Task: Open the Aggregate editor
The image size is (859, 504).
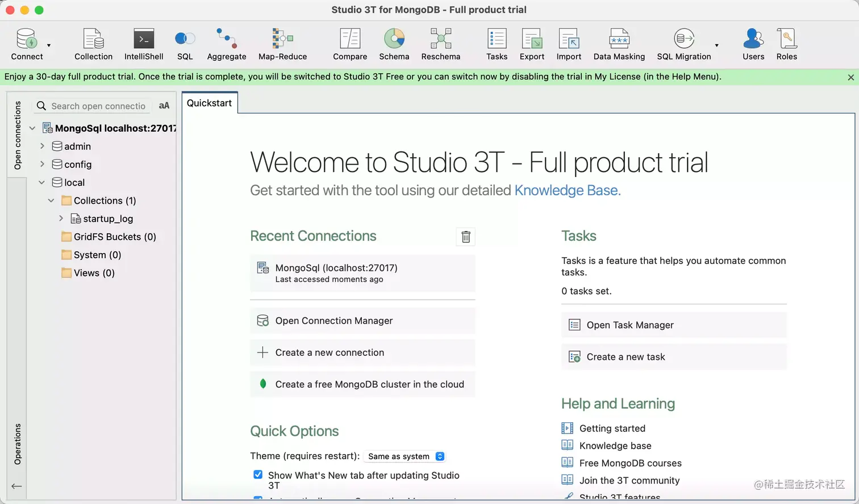Action: (227, 44)
